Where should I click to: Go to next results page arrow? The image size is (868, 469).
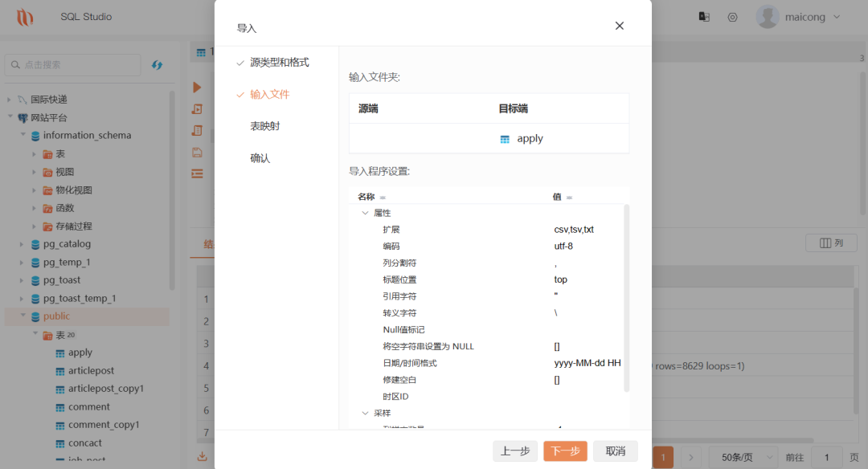[691, 458]
